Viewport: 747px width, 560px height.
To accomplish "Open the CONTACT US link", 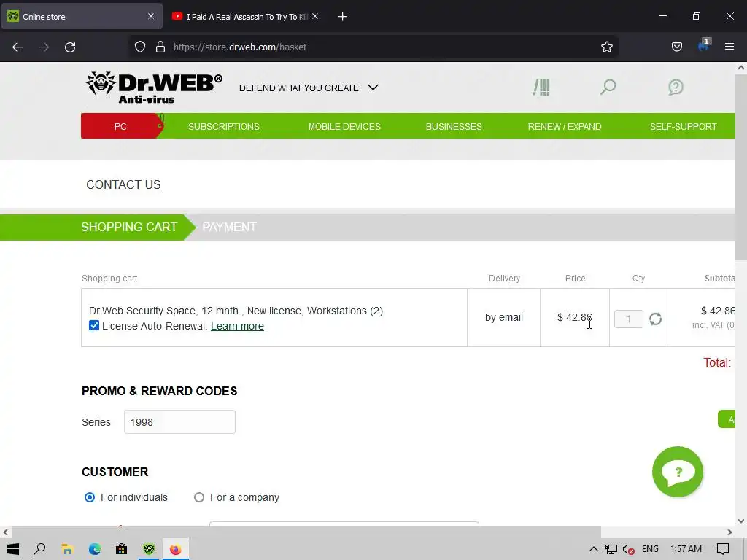I will point(123,184).
